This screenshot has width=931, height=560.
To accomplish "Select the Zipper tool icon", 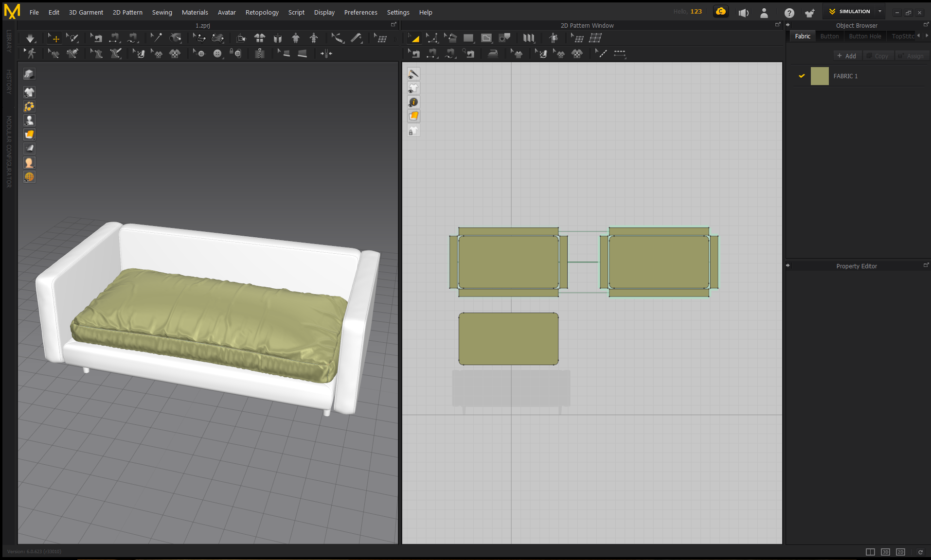I will pos(260,53).
